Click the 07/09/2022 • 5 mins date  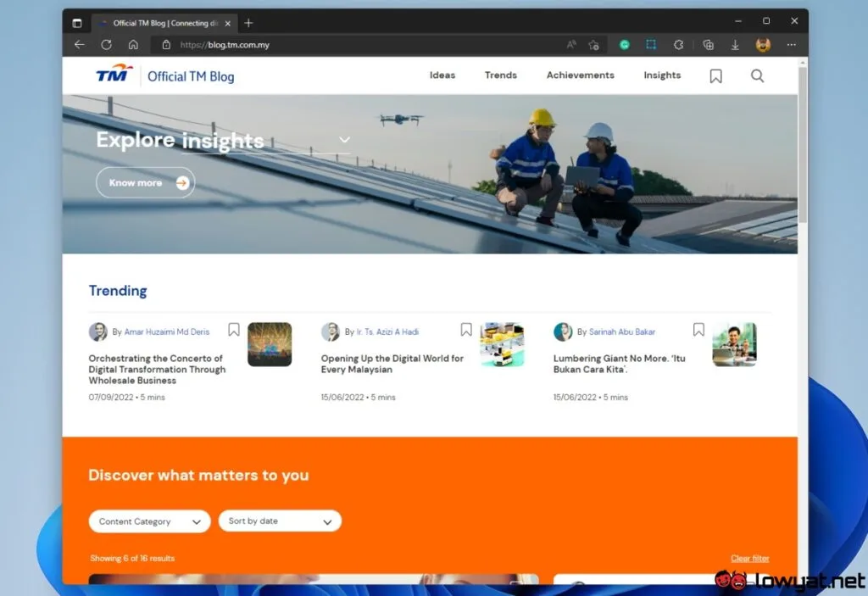[x=127, y=397]
